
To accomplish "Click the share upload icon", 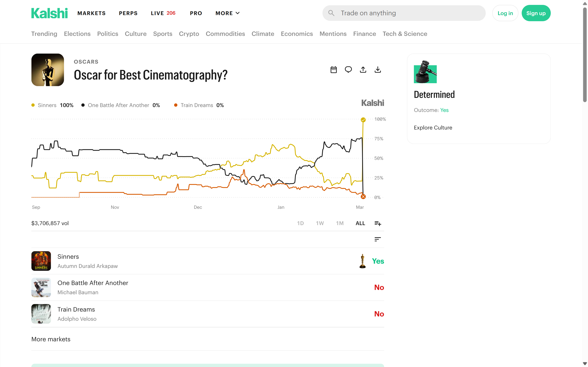I will tap(363, 70).
